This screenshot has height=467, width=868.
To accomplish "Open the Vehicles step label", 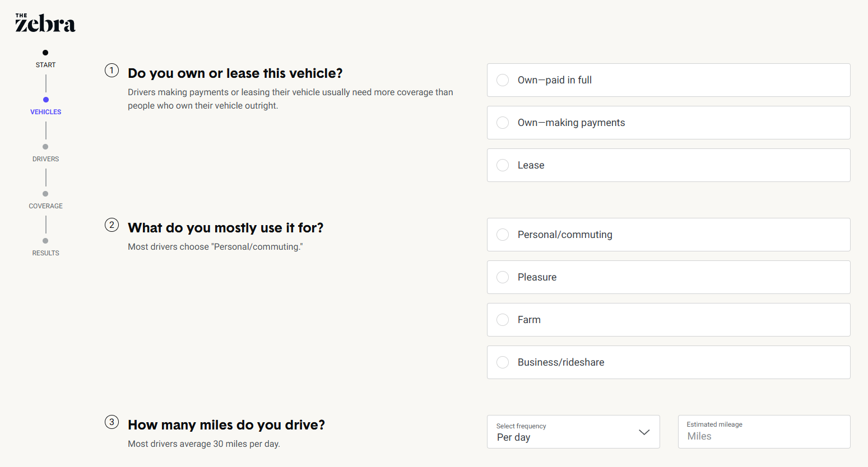I will pyautogui.click(x=46, y=112).
